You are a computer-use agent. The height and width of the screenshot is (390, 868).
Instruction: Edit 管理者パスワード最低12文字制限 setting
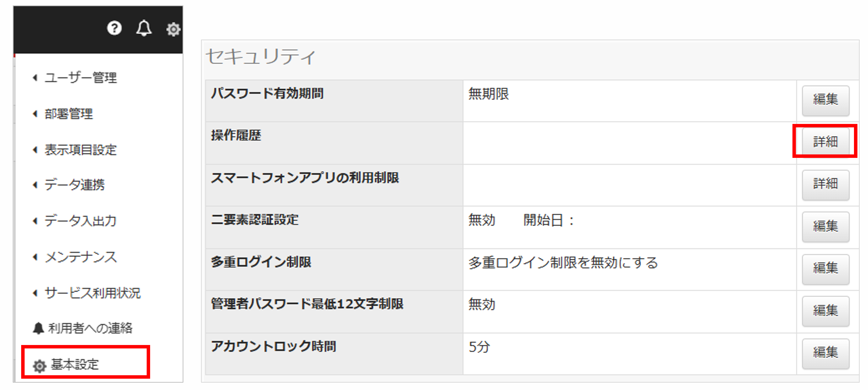(825, 311)
